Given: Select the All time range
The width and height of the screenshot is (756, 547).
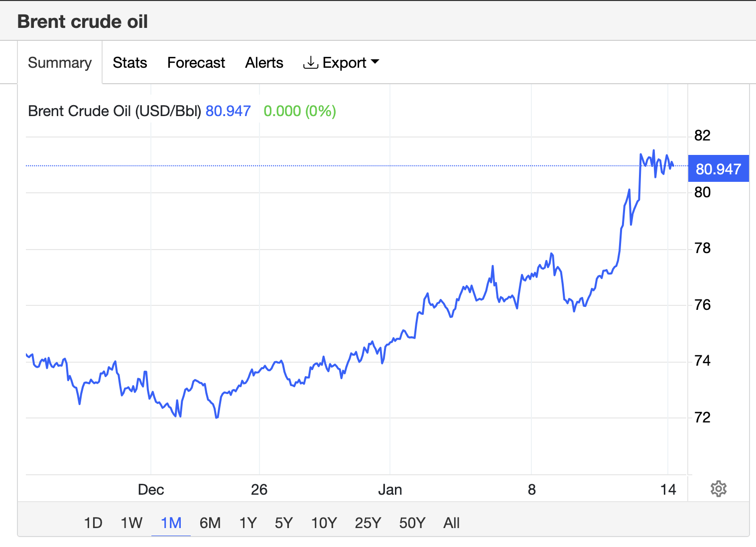Looking at the screenshot, I should click(452, 523).
